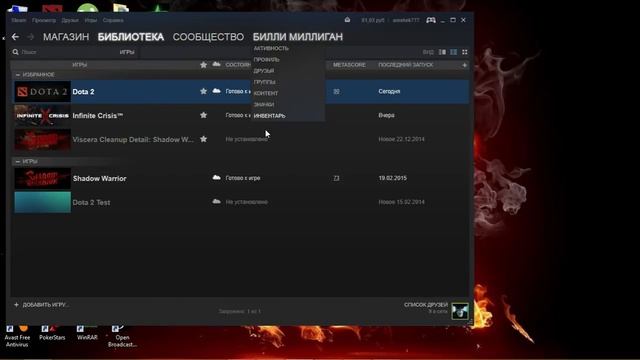The width and height of the screenshot is (640, 360).
Task: Open the Просмотр menu
Action: 44,20
